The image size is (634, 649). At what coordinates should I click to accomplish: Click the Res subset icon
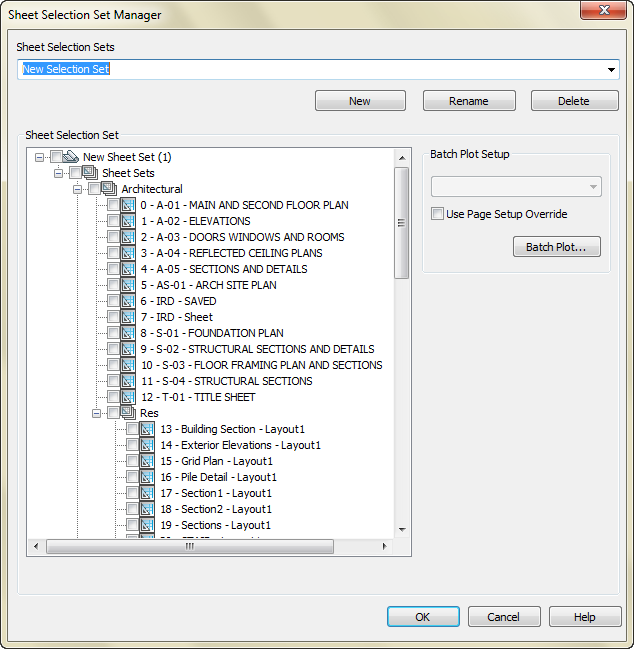click(x=128, y=413)
